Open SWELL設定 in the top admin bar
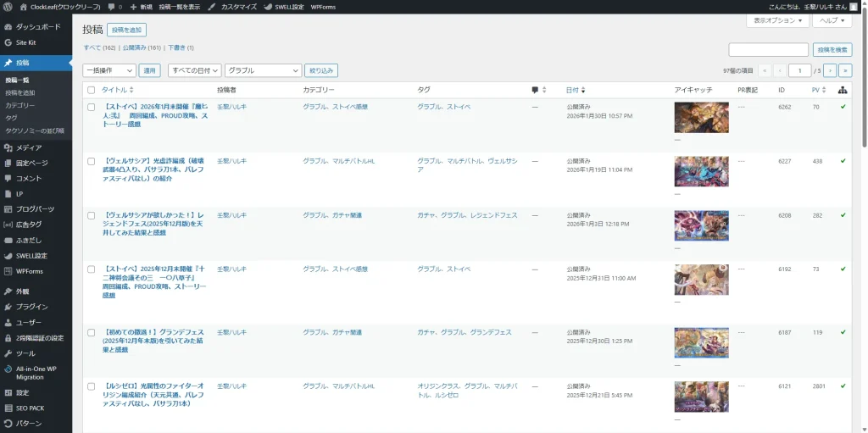The width and height of the screenshot is (868, 433). click(284, 6)
